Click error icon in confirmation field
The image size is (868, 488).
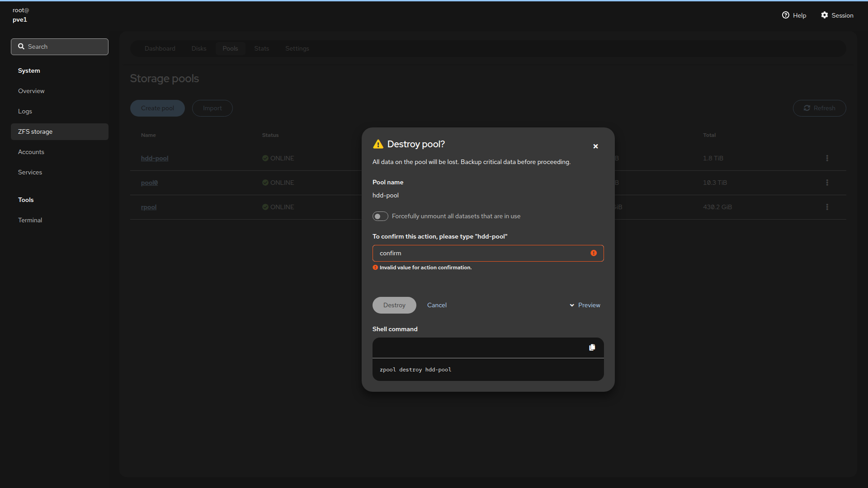[594, 253]
